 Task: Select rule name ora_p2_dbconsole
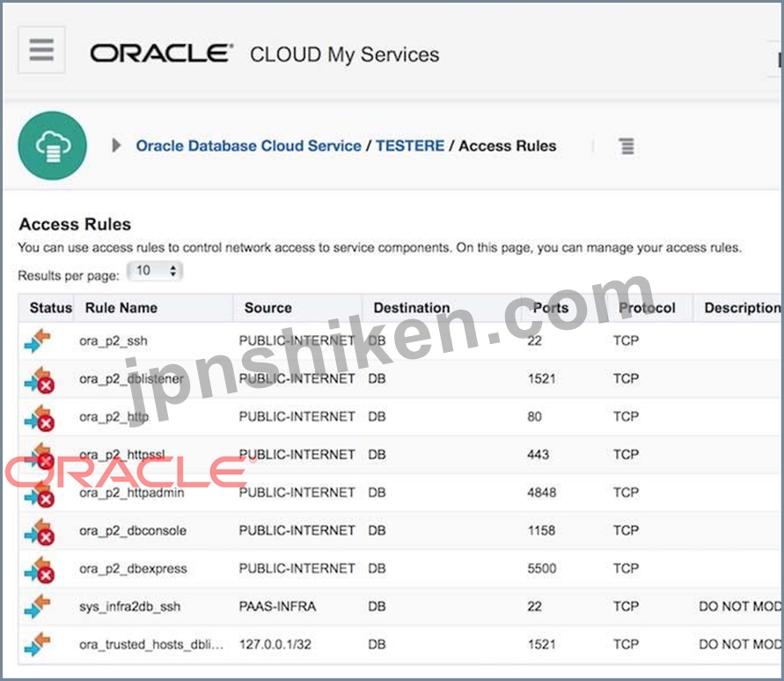[133, 531]
